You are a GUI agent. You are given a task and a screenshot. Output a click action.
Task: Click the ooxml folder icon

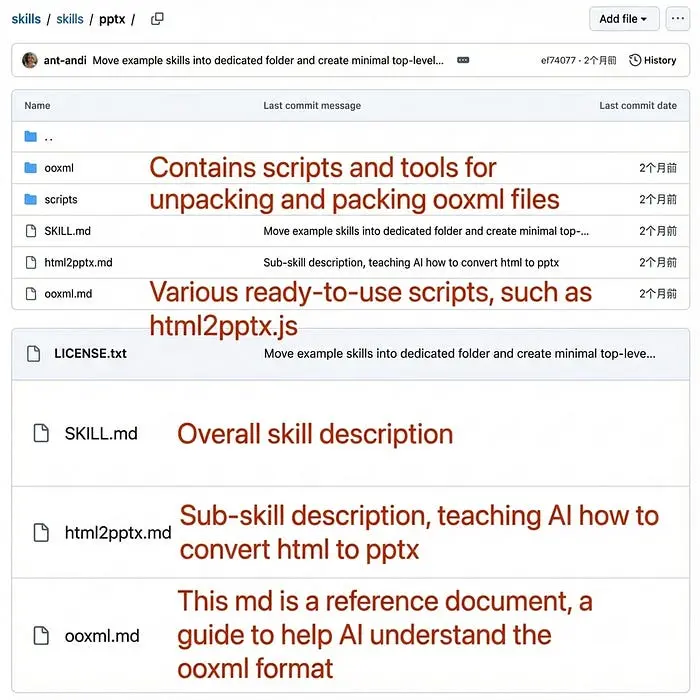pos(30,169)
